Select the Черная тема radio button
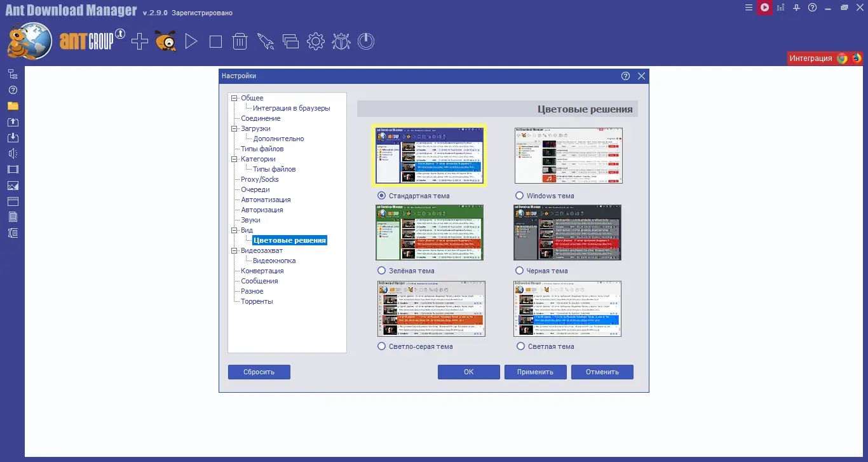Viewport: 868px width, 462px height. point(519,270)
